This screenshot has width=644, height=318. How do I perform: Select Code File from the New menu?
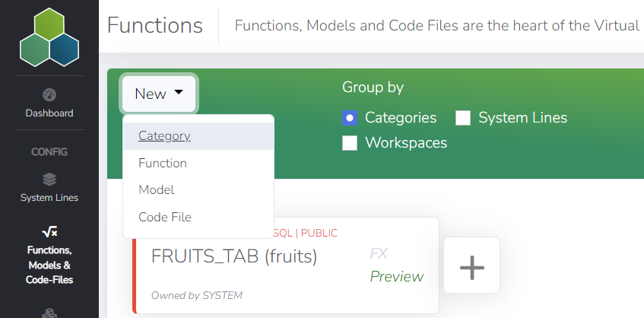[x=165, y=217]
